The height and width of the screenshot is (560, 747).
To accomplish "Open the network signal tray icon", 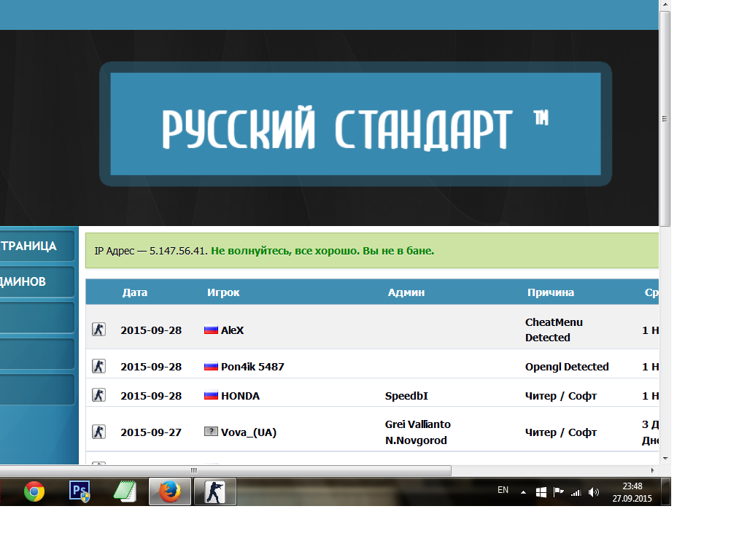I will click(576, 492).
